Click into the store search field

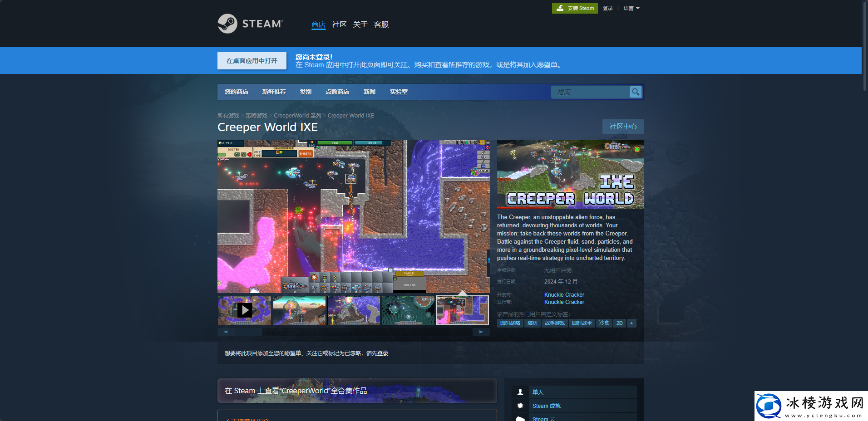point(590,92)
